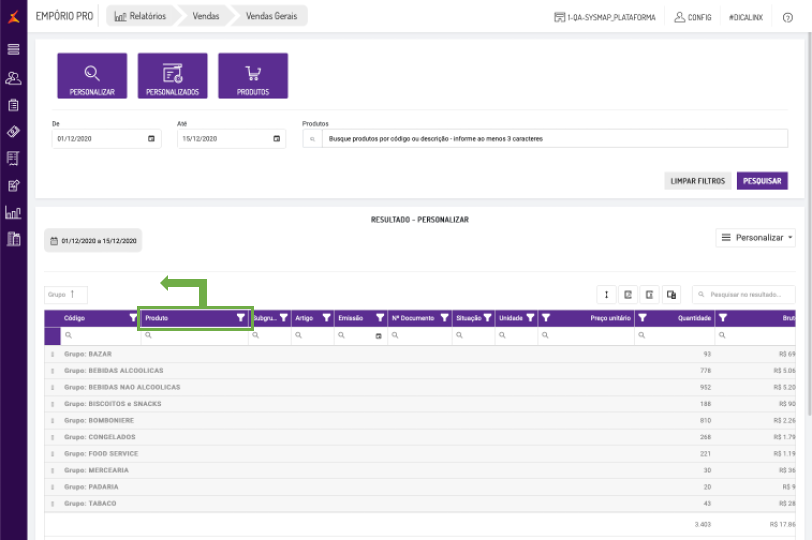
Task: Expand the Grupo: BAZAR row
Action: click(53, 354)
